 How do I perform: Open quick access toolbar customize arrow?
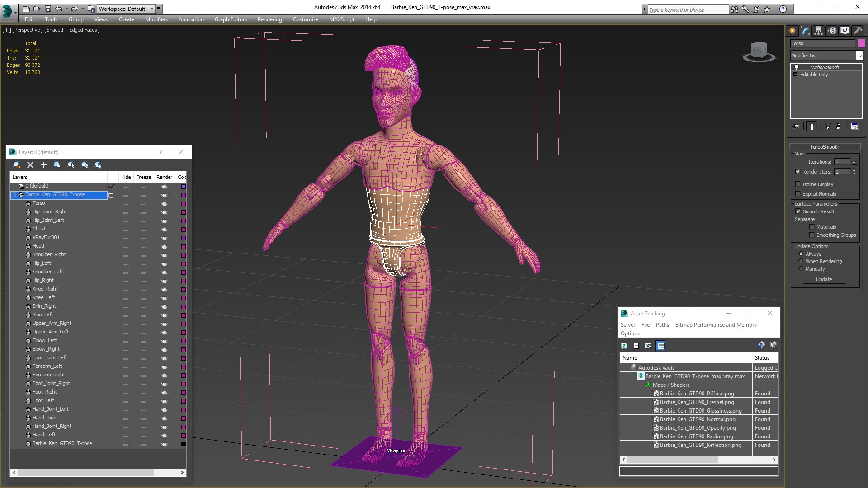click(159, 9)
